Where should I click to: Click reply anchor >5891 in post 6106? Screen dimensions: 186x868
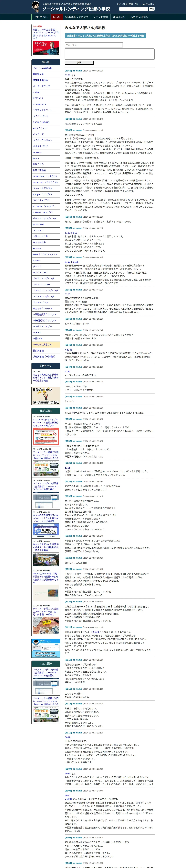[69, 799]
